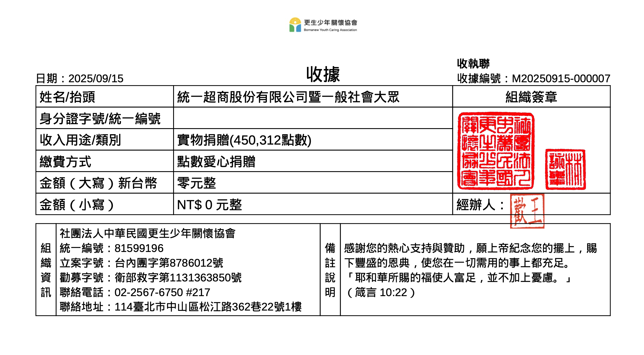
Task: Click the 點數愛心捐贈 payment method cell
Action: [x=216, y=161]
